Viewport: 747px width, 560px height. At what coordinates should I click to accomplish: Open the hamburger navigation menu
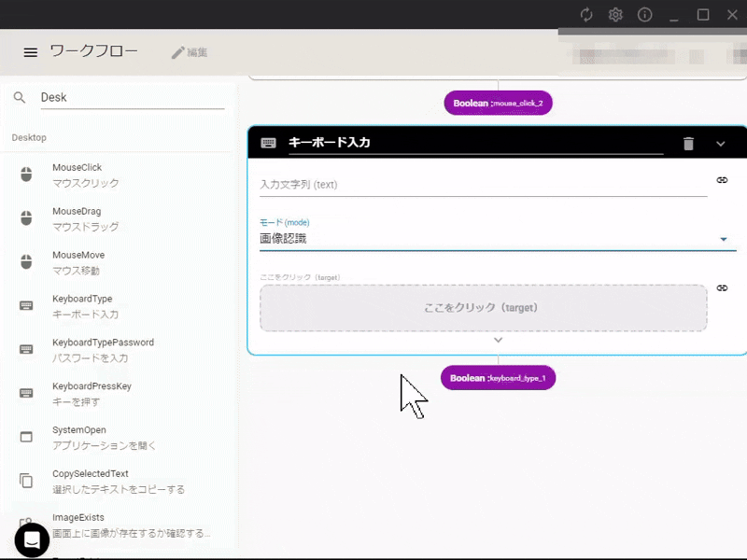coord(31,52)
